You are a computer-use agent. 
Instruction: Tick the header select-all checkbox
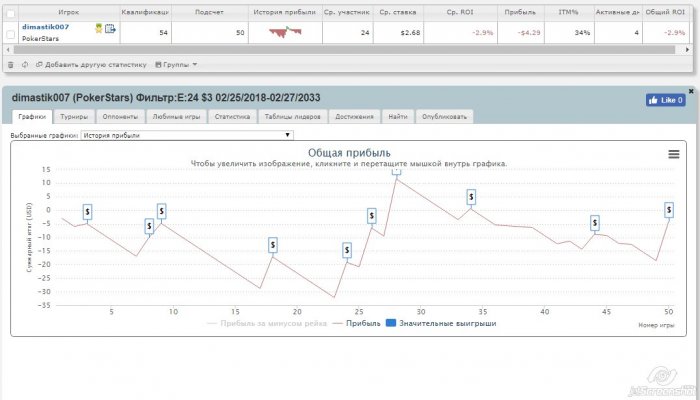(11, 14)
